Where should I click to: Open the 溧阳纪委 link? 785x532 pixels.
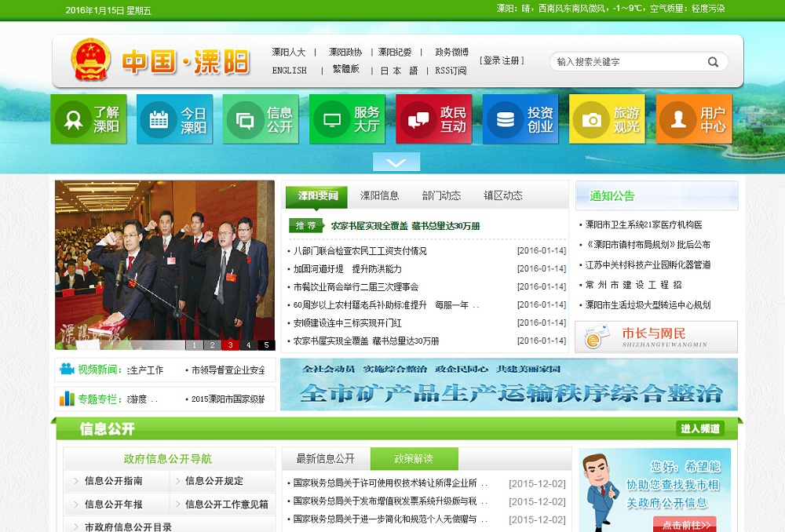pos(395,52)
